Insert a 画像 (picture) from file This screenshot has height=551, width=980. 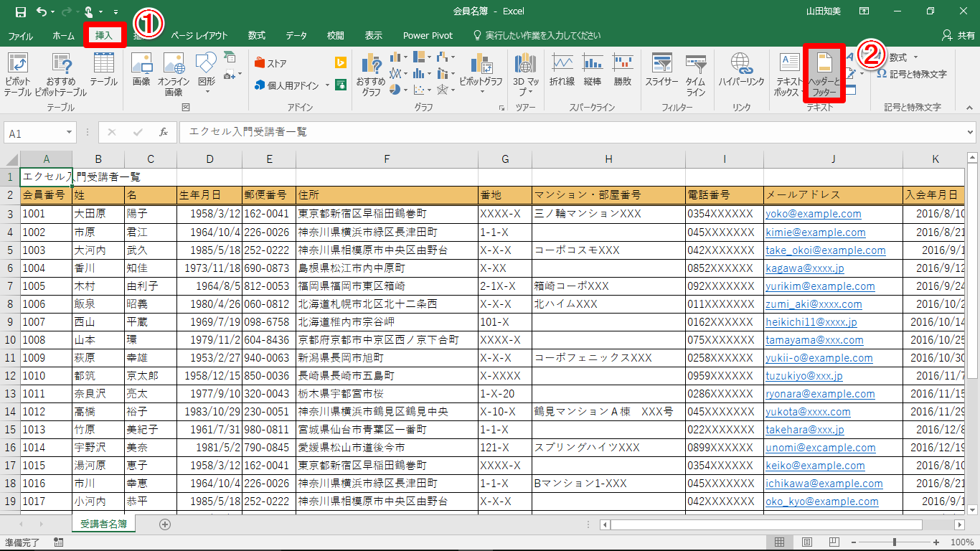(x=141, y=70)
